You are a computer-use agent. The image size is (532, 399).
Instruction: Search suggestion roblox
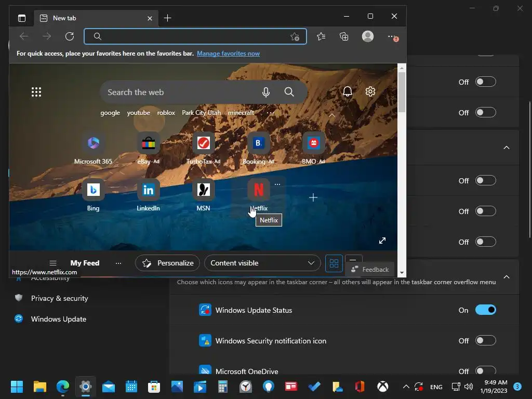(166, 113)
